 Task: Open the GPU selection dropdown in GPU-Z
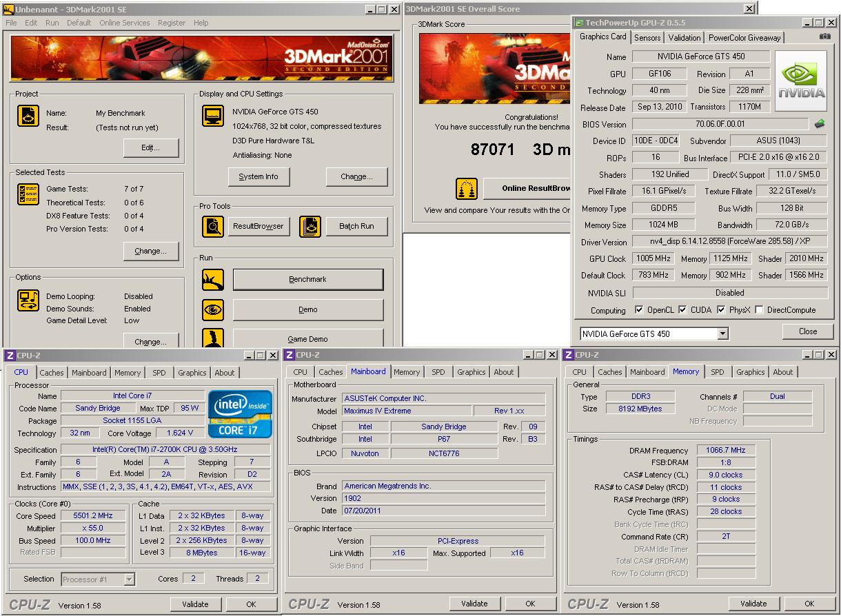(x=722, y=334)
